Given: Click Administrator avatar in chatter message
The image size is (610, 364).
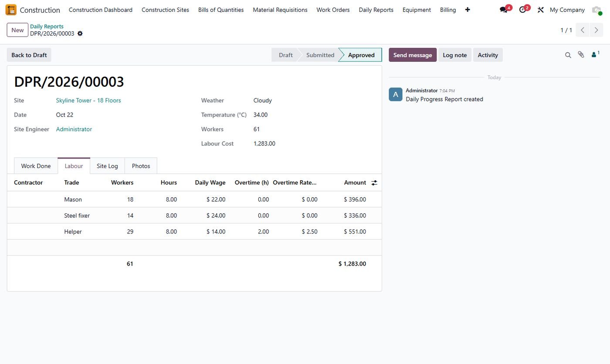Looking at the screenshot, I should click(395, 94).
